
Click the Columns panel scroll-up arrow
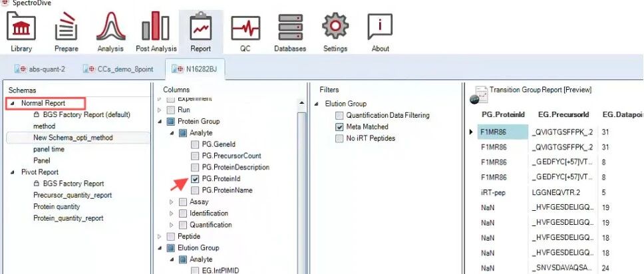pyautogui.click(x=301, y=102)
